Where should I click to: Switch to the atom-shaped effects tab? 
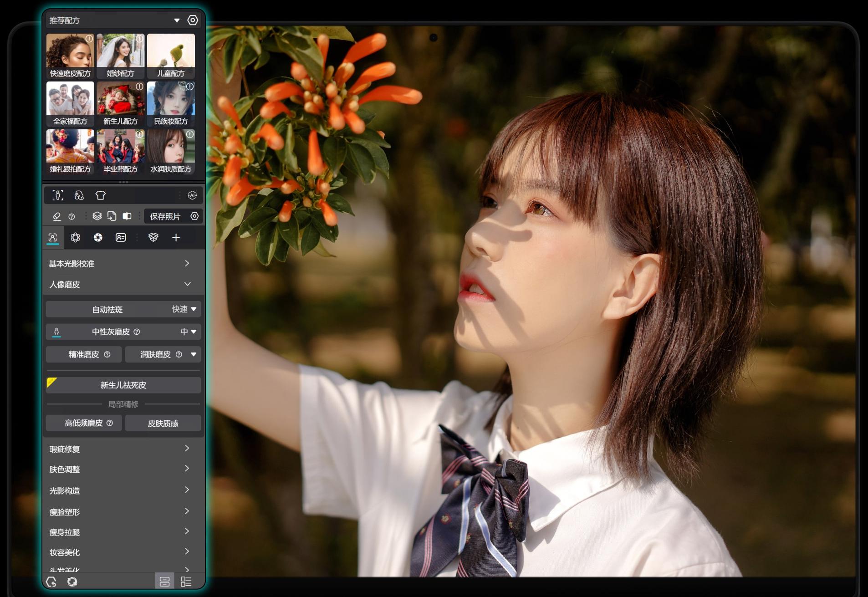[75, 237]
